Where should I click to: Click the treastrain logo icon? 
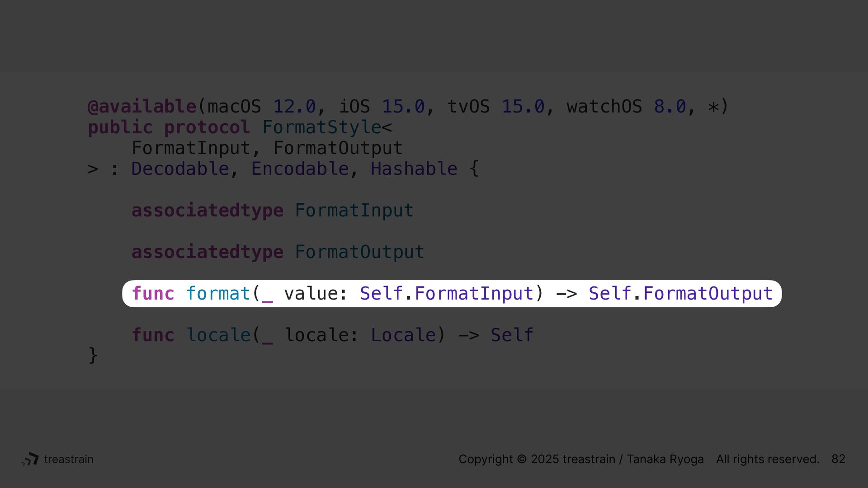coord(30,459)
